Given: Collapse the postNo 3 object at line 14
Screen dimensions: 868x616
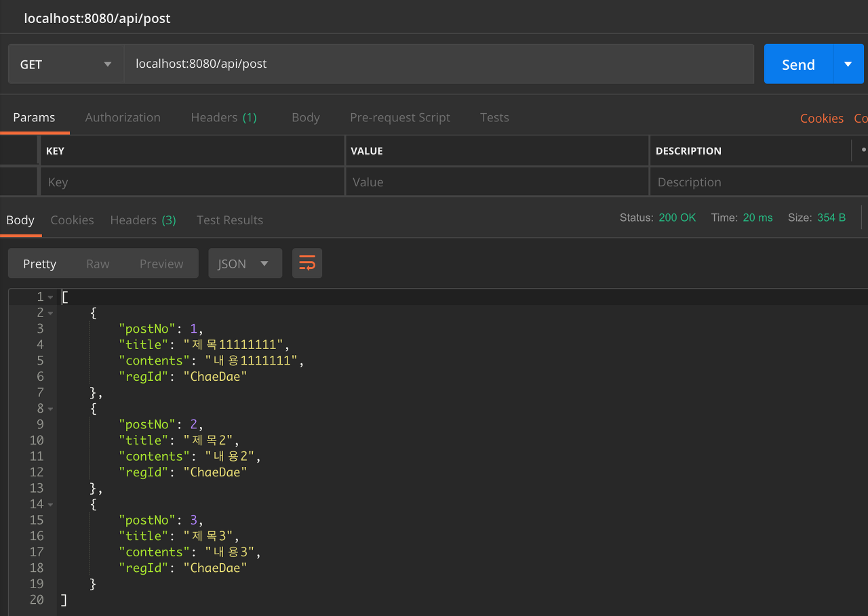Looking at the screenshot, I should tap(50, 504).
